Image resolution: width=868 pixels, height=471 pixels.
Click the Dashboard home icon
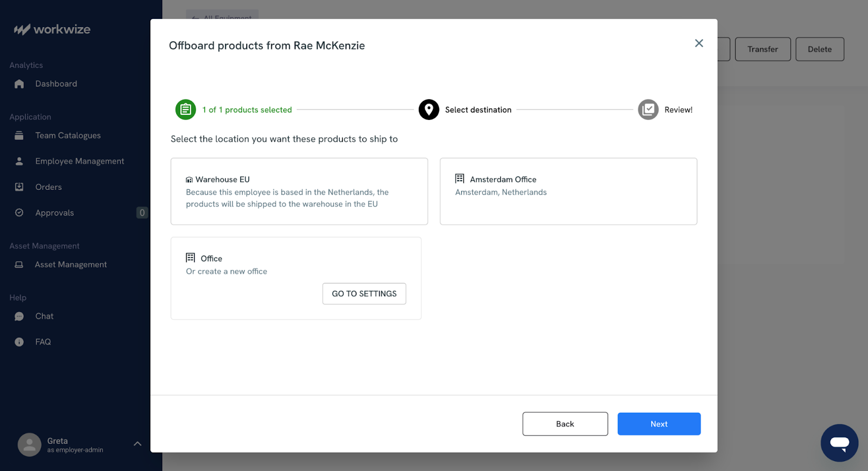pos(20,84)
